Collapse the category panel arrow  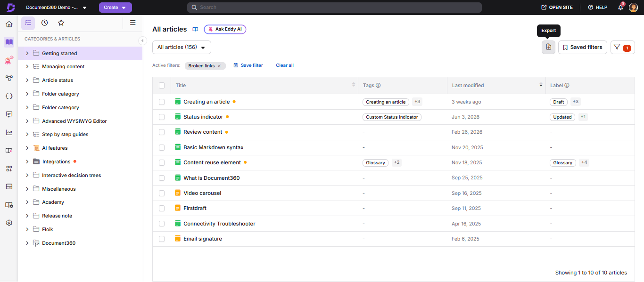142,40
